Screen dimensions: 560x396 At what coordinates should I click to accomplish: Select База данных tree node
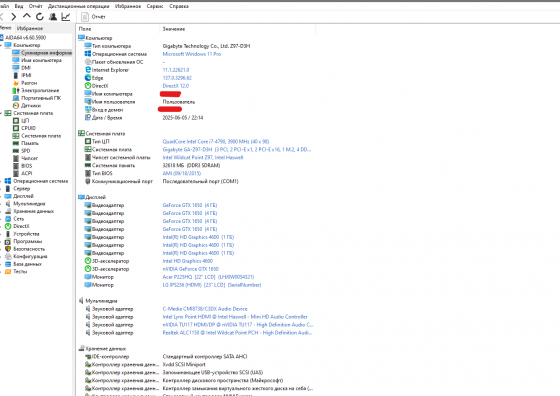[x=28, y=264]
